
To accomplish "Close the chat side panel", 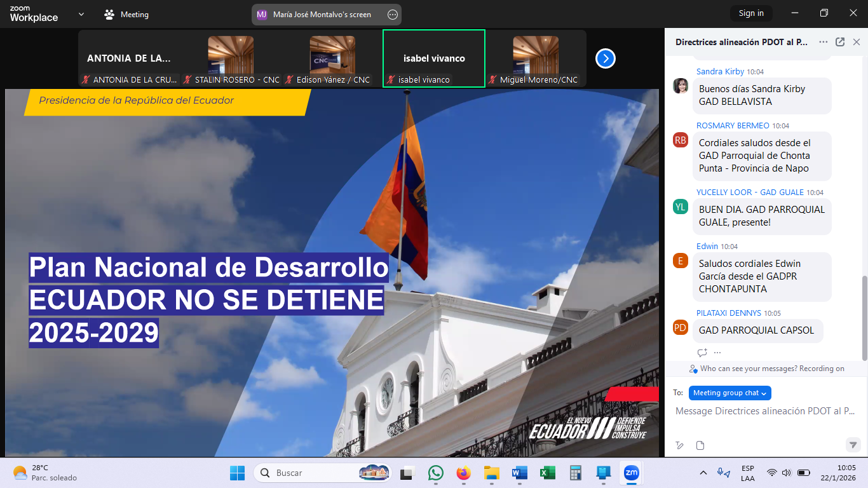I will pos(857,42).
